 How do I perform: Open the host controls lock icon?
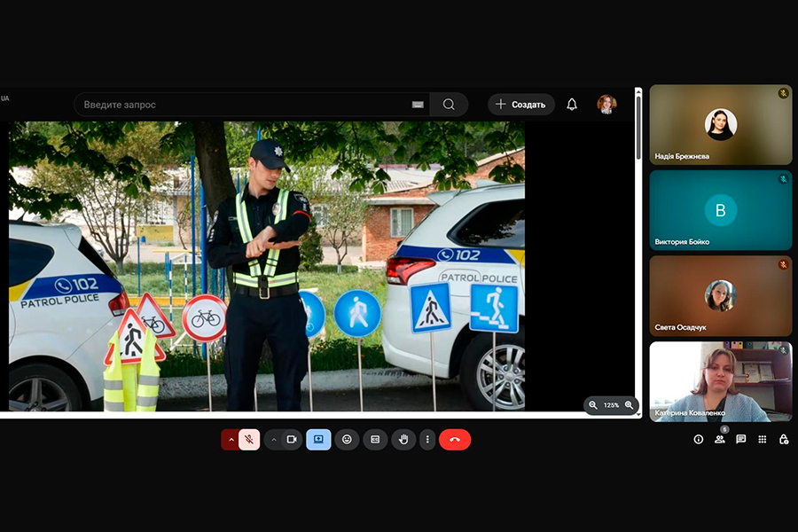coord(783,439)
